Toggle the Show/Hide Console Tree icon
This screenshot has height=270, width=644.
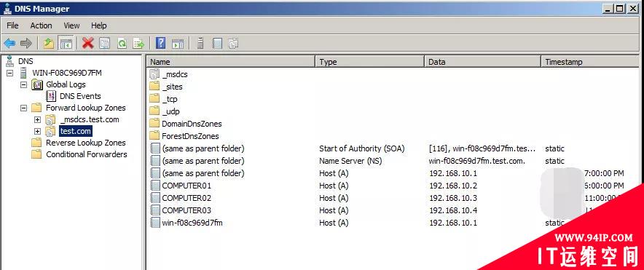tap(66, 43)
